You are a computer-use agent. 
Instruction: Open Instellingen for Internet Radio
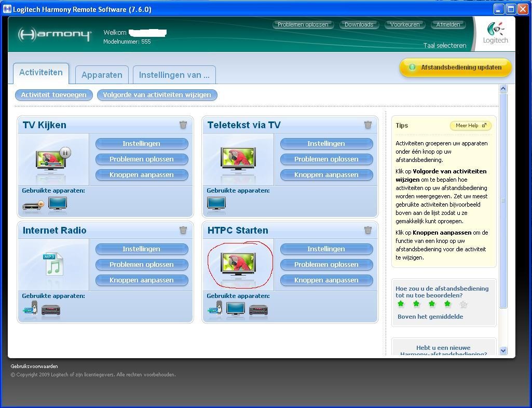[142, 249]
